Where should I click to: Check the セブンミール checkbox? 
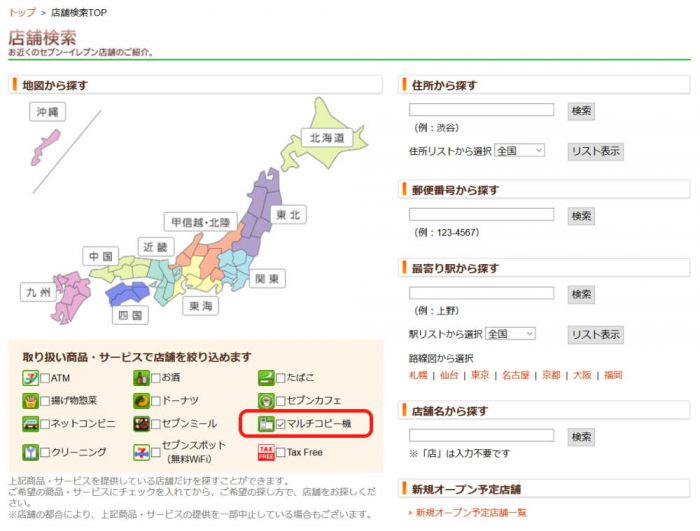[x=156, y=424]
